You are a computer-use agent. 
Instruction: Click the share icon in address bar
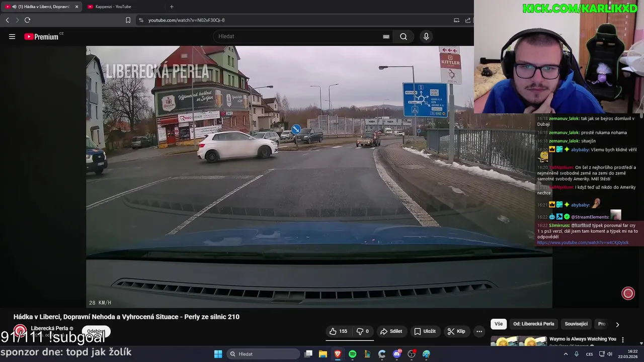coord(468,20)
